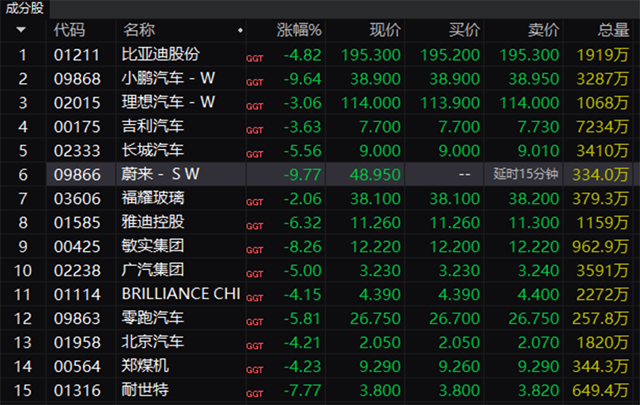The height and width of the screenshot is (405, 640).
Task: Click the volume 7234万 cell
Action: pyautogui.click(x=602, y=127)
